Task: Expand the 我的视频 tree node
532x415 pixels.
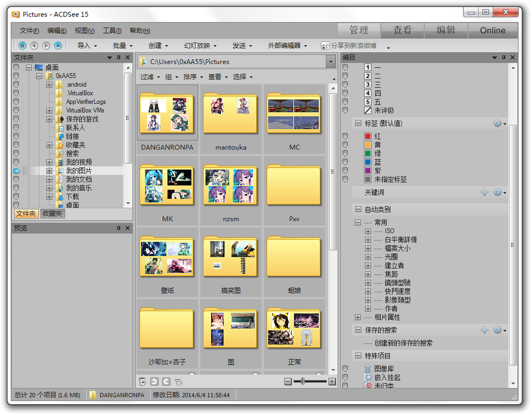Action: [49, 162]
